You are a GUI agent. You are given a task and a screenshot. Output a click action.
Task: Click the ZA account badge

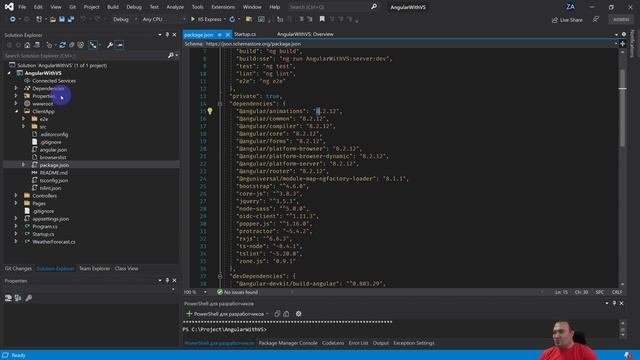point(570,7)
